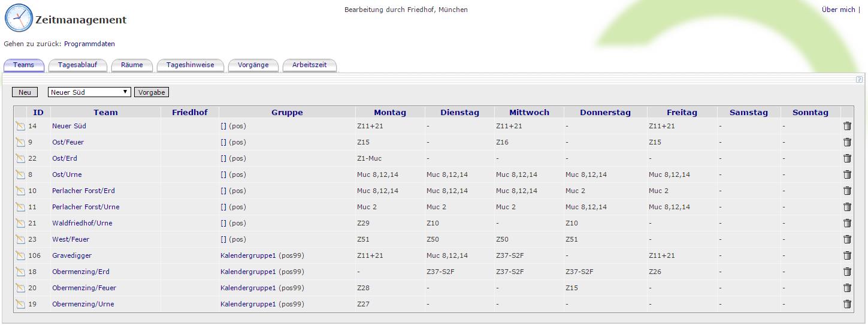The width and height of the screenshot is (868, 325).
Task: Click edit icon for West/Feuer row
Action: (x=20, y=239)
